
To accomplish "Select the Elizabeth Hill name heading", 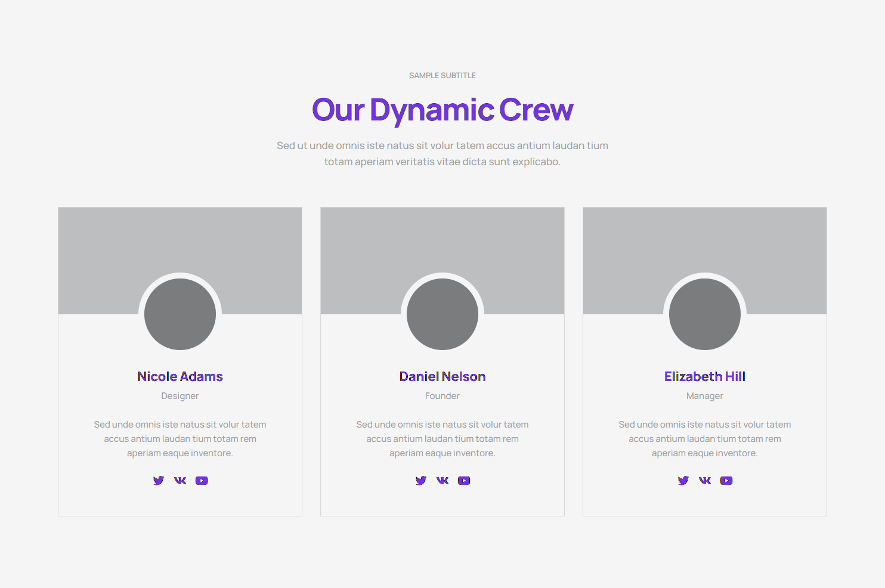I will (x=705, y=377).
